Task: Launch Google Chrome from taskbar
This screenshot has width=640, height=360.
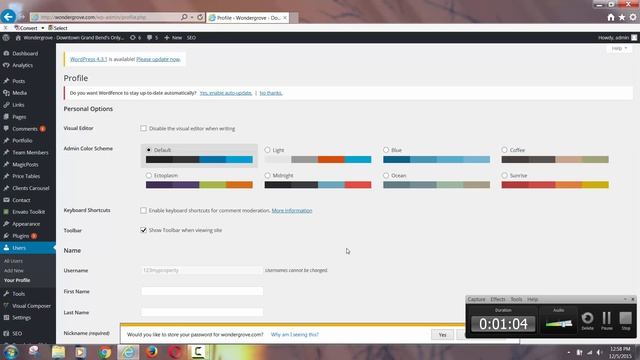Action: [x=104, y=352]
